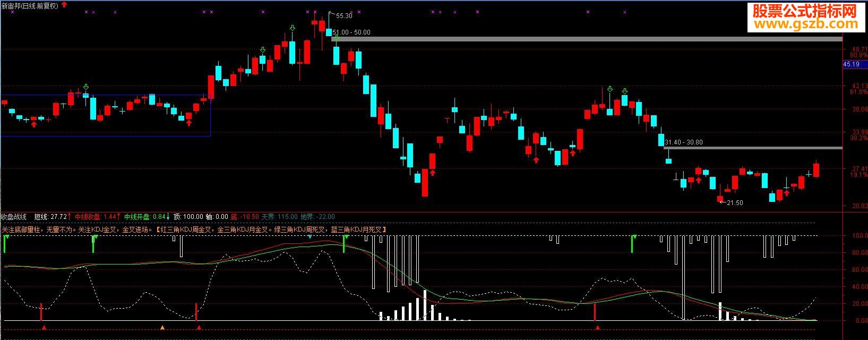Click the 轴: 0.00 parameter
Screen dimensions: 868x340
[217, 217]
